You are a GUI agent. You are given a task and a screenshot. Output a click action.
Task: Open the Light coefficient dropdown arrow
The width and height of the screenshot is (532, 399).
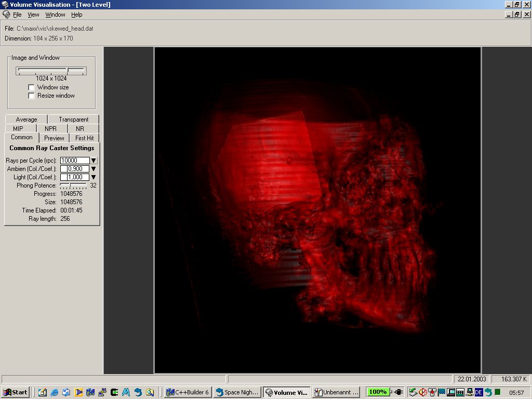(94, 177)
